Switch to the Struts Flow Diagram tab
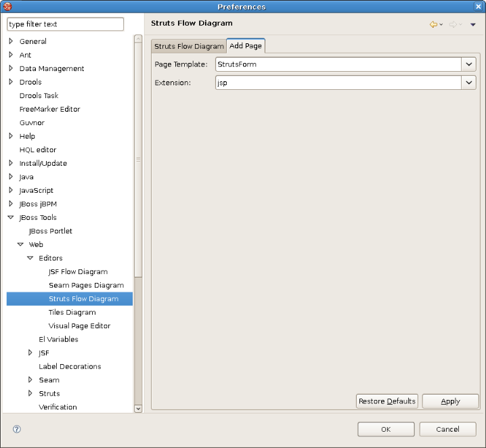The width and height of the screenshot is (486, 448). pos(189,46)
